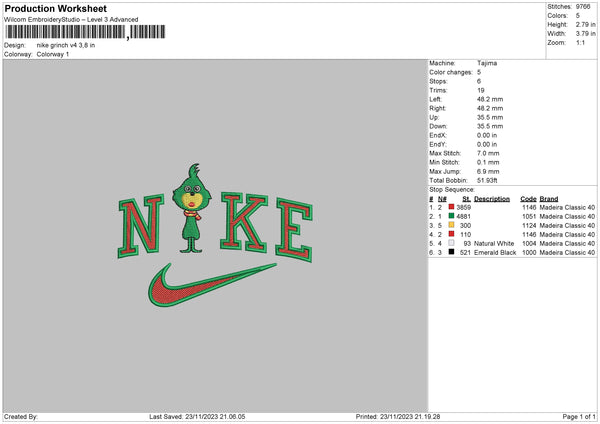Click the Machine value 'Tajima'
This screenshot has width=600, height=424.
pos(487,63)
